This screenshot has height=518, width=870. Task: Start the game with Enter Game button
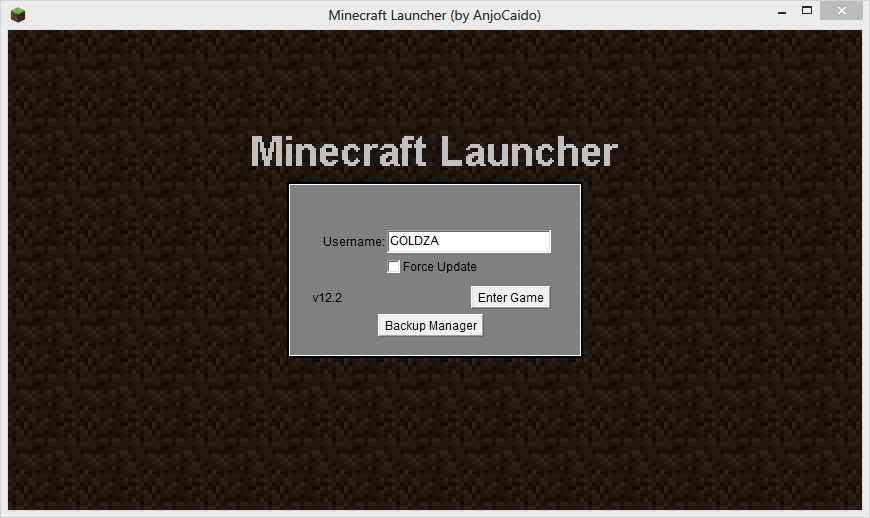(510, 297)
